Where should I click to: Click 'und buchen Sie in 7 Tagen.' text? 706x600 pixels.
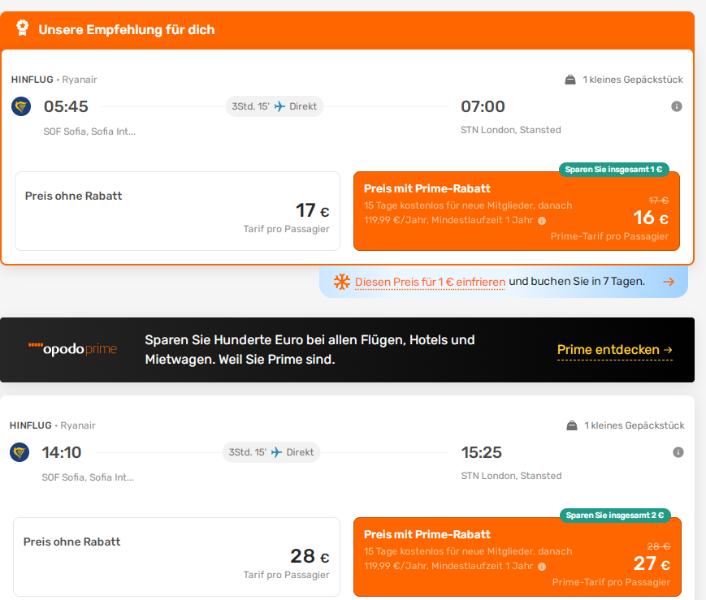tap(577, 281)
